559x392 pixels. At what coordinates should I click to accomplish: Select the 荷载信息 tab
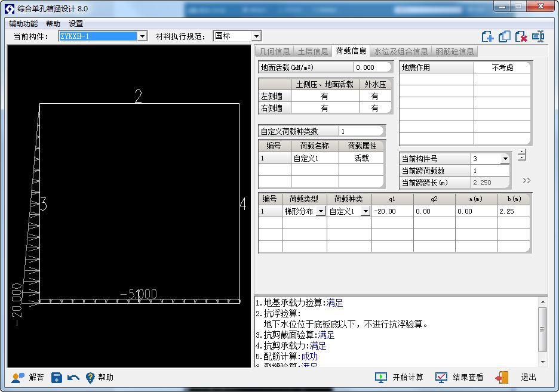(x=351, y=51)
